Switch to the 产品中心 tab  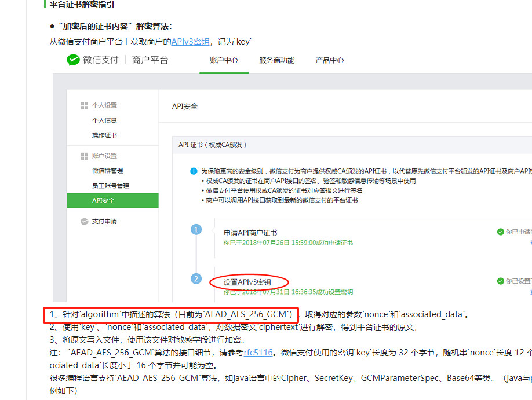click(x=329, y=60)
